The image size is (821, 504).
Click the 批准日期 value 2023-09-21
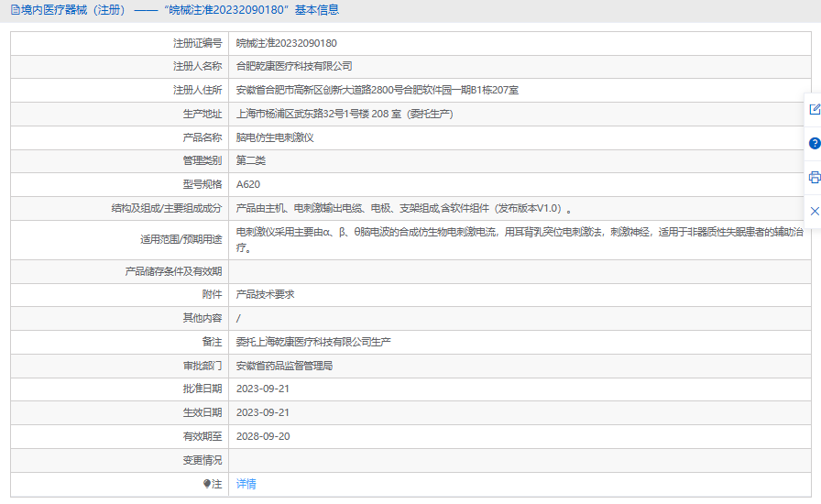[x=263, y=389]
